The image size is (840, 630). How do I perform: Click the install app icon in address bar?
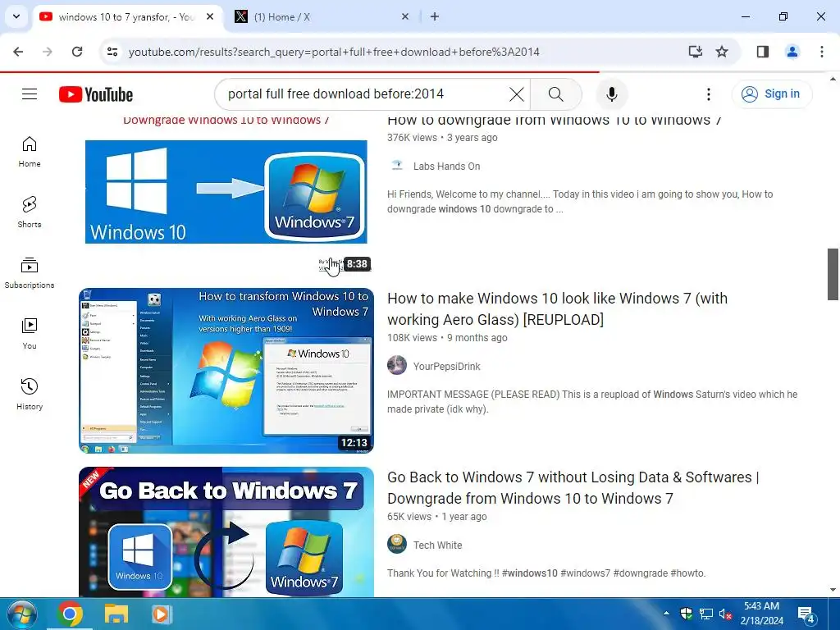tap(696, 52)
